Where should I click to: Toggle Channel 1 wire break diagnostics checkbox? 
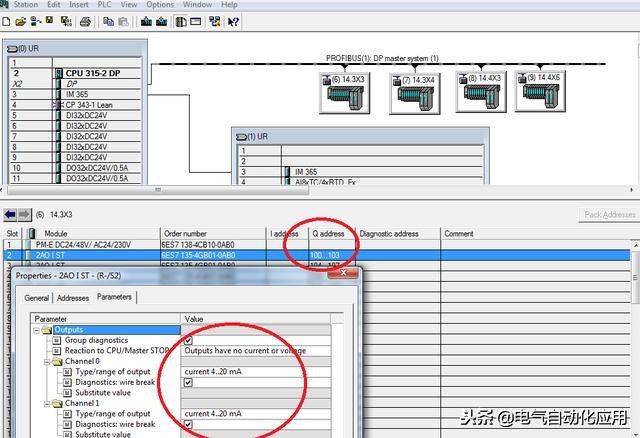188,424
